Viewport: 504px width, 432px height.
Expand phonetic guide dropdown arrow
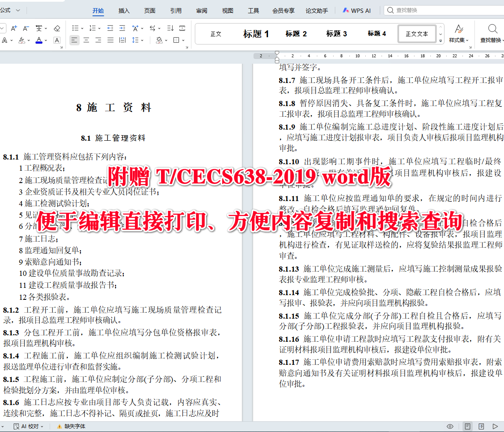click(46, 29)
